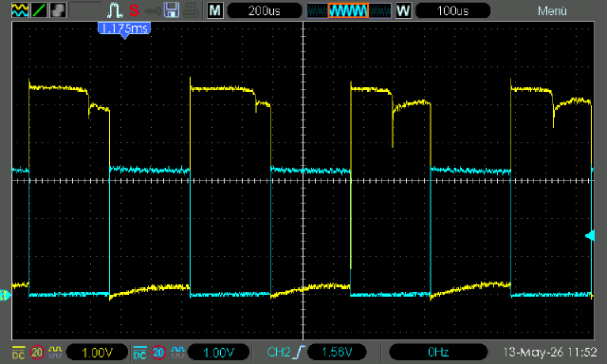The image size is (607, 364).
Task: Click the dual-waveform channel display icon
Action: click(x=20, y=10)
